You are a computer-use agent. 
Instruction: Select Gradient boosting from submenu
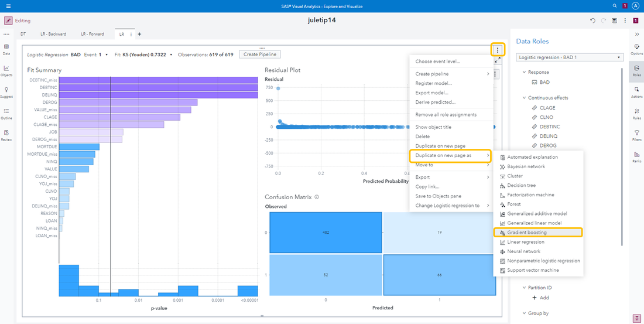pyautogui.click(x=526, y=233)
